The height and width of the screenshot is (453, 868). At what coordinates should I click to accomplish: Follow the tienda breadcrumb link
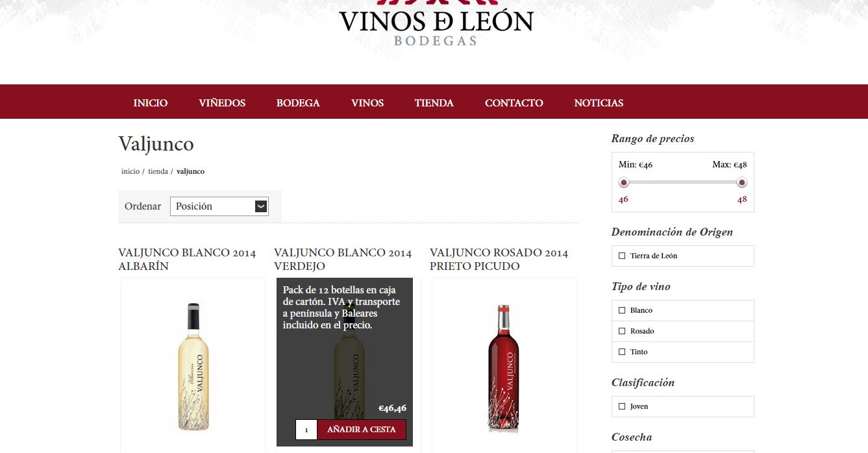(x=158, y=171)
